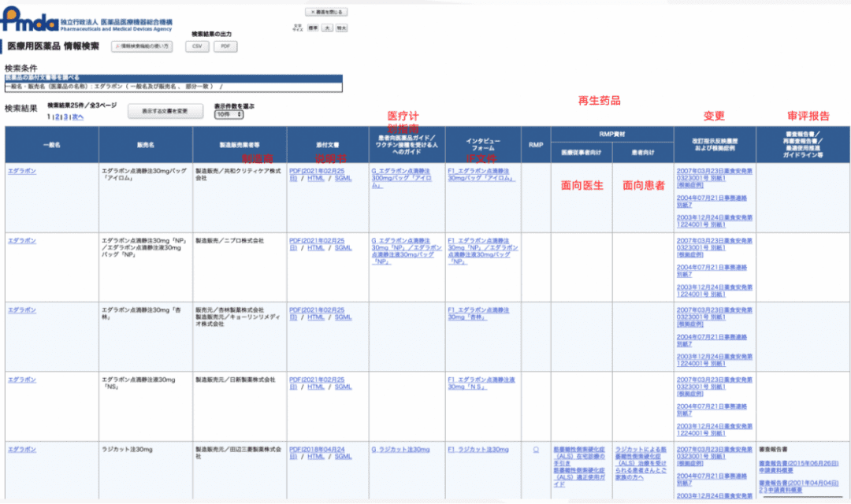Open the 10件 display count dropdown
Image resolution: width=851 pixels, height=504 pixels.
(229, 115)
